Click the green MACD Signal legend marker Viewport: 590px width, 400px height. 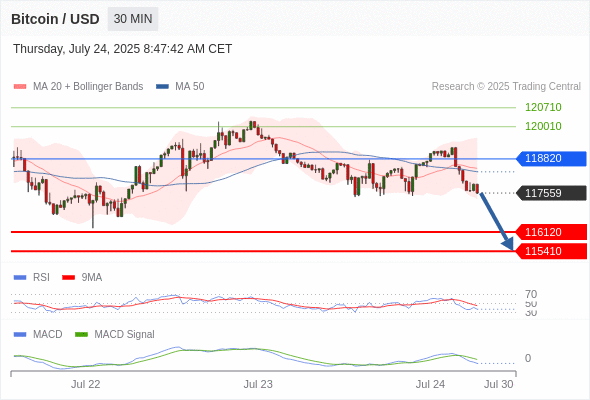click(x=81, y=334)
